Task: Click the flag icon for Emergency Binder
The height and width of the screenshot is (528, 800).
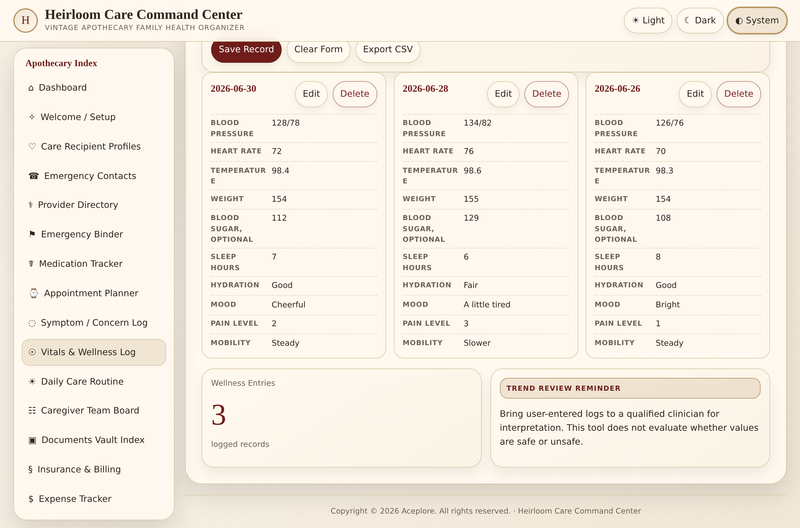Action: pos(32,234)
